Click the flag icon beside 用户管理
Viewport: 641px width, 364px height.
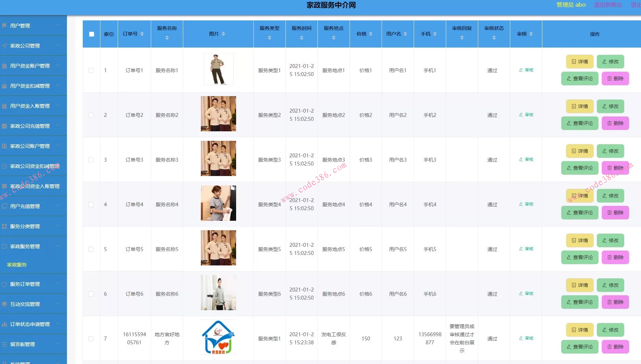point(4,26)
